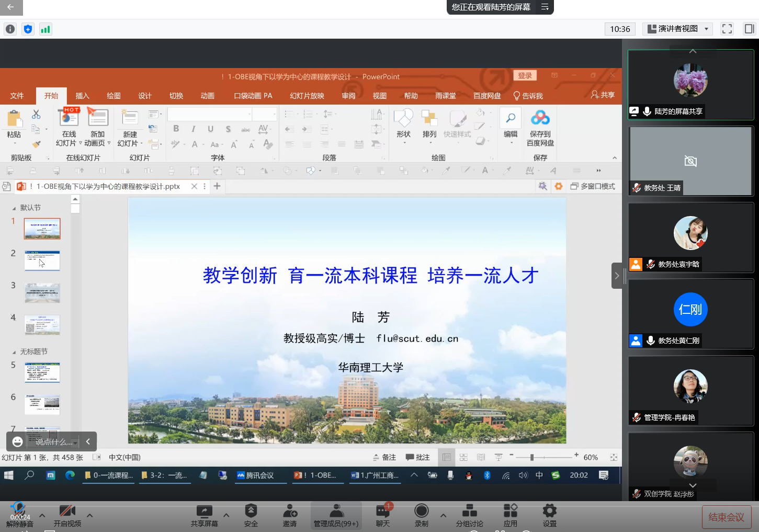The height and width of the screenshot is (532, 759).
Task: Enter full screen mode icon
Action: tap(727, 29)
